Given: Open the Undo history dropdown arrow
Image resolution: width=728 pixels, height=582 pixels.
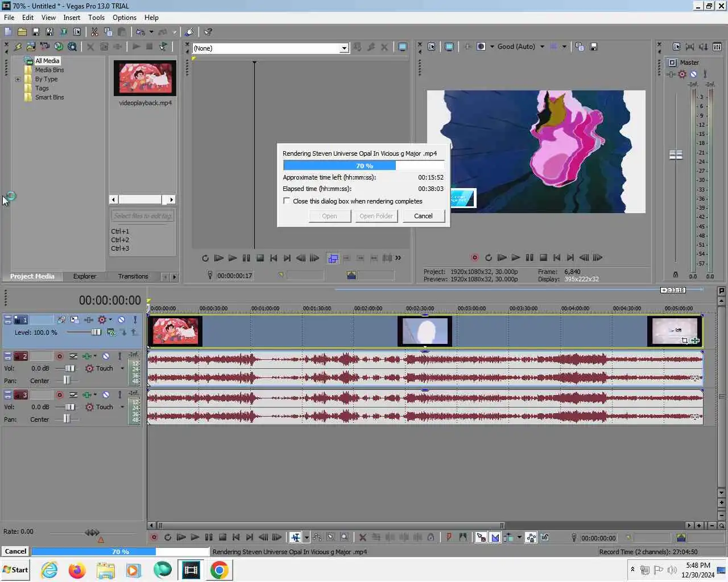Looking at the screenshot, I should (x=151, y=32).
